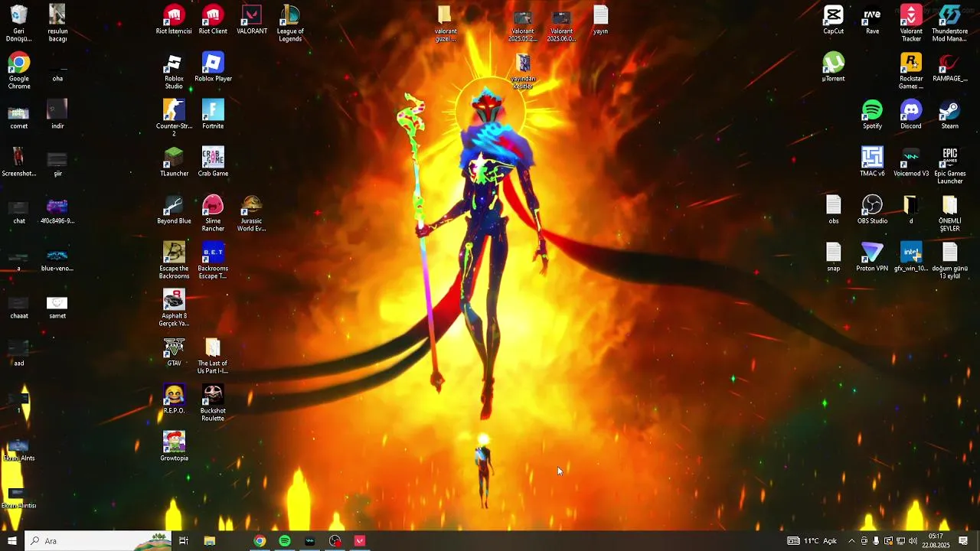Open the gfx_win_10 Intel installer
Screen dimensions: 980x551
pos(911,257)
